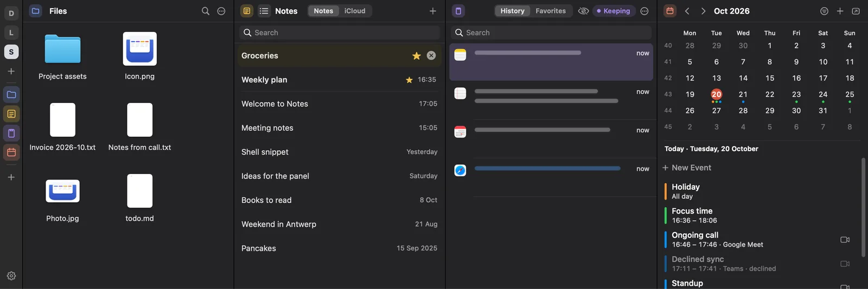Open the Meeting notes note
Screen dimensions: 868x289
point(340,128)
